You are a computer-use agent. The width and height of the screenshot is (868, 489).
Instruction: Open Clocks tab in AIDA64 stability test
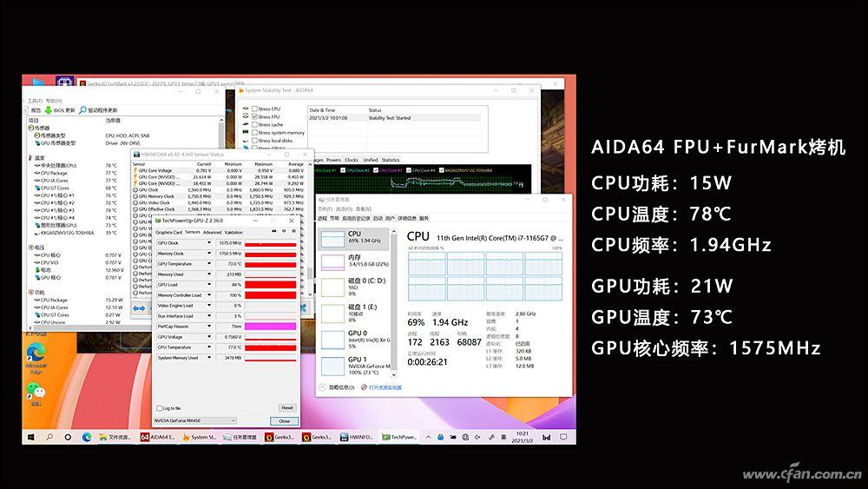click(352, 160)
